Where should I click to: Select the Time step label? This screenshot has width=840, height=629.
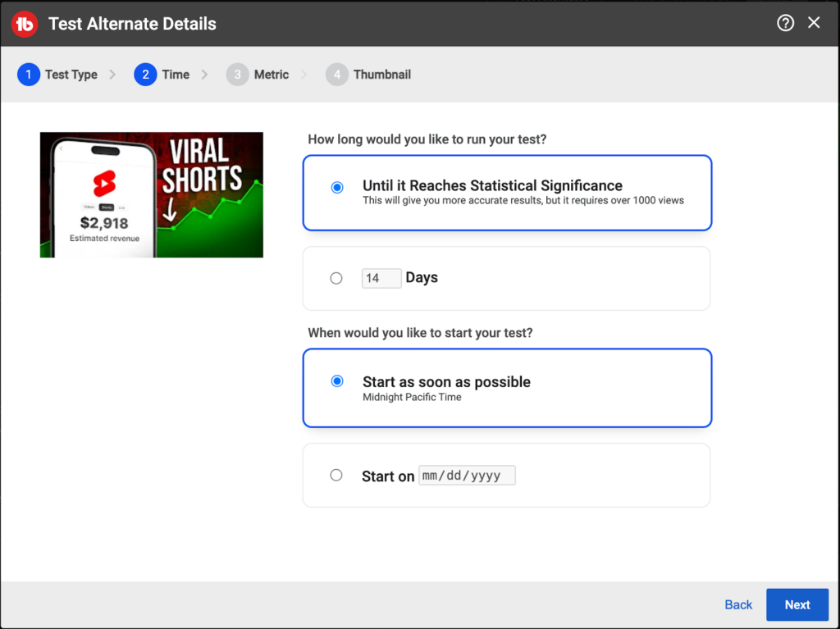pyautogui.click(x=176, y=75)
